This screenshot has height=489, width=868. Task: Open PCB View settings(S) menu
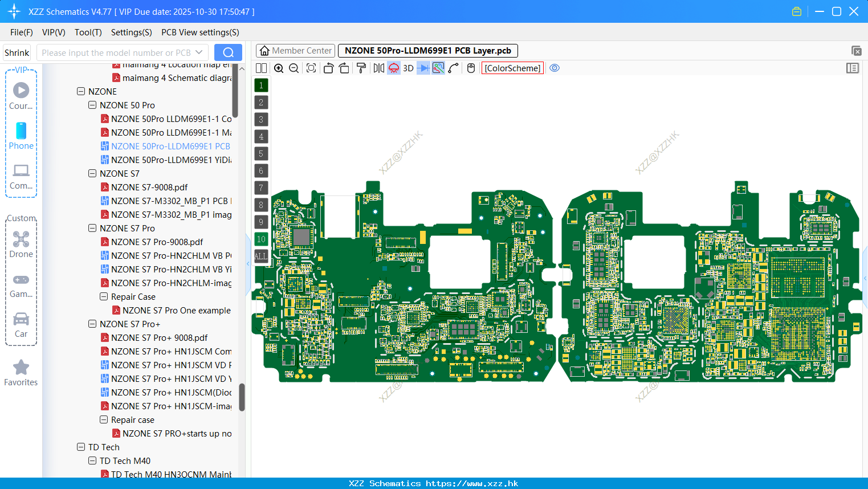(200, 32)
